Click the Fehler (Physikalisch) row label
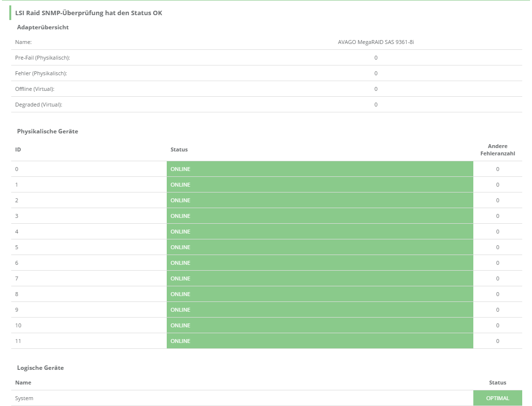 41,73
